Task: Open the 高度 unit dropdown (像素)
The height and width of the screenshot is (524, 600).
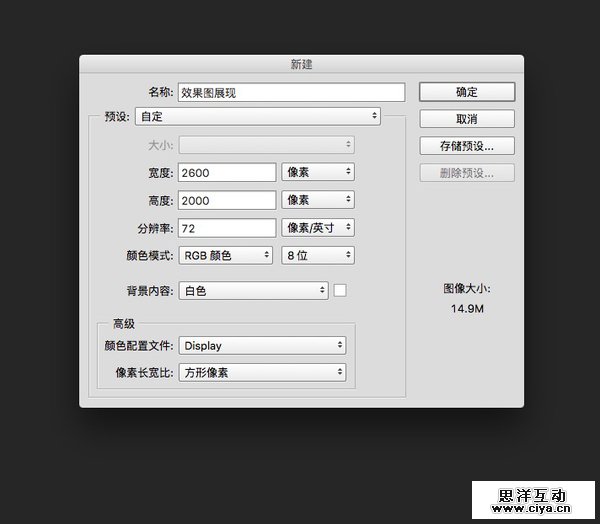Action: (318, 200)
